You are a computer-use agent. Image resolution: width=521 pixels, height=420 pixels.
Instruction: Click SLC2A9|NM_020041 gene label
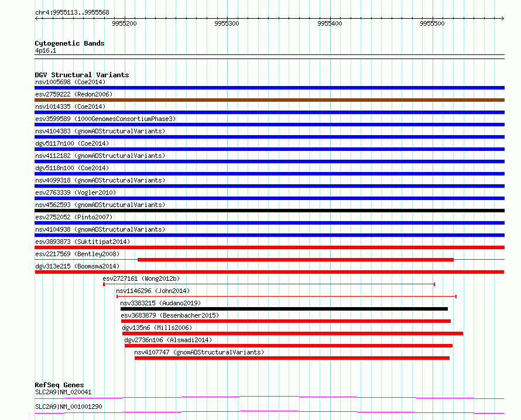(63, 392)
